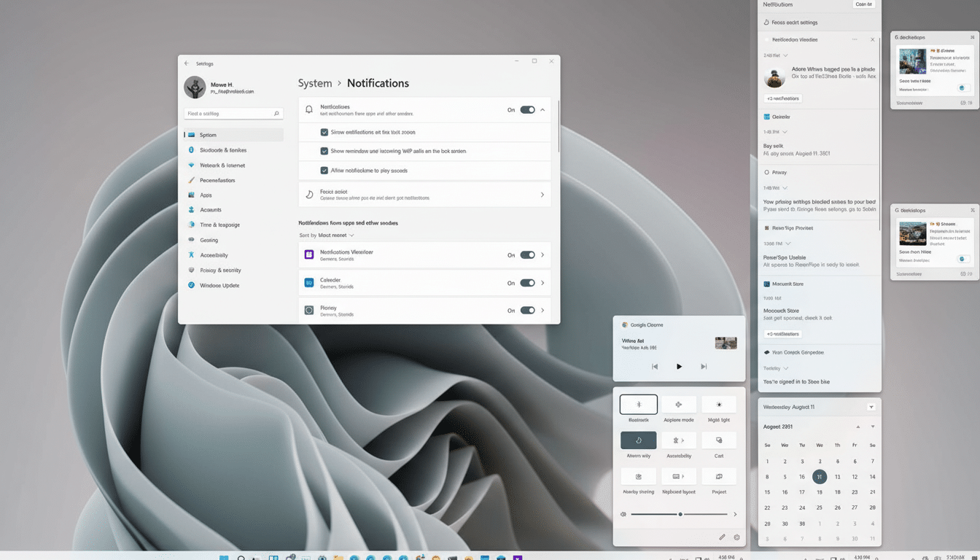
Task: Open the Cast quick setting
Action: click(x=719, y=440)
